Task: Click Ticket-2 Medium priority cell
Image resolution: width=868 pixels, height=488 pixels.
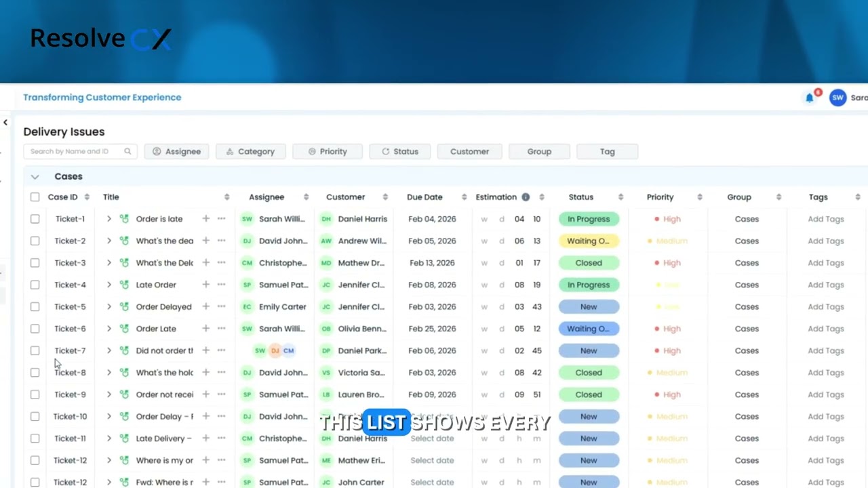Action: point(667,241)
